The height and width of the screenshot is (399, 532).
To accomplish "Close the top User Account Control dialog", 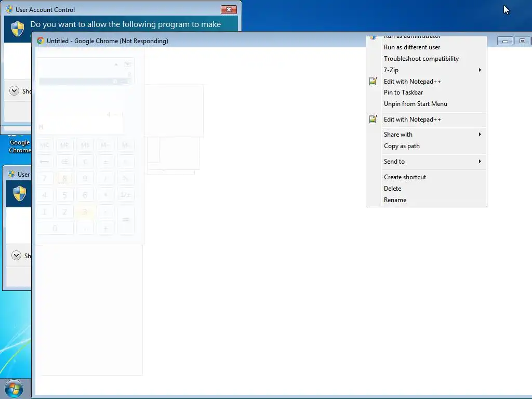I will click(229, 9).
